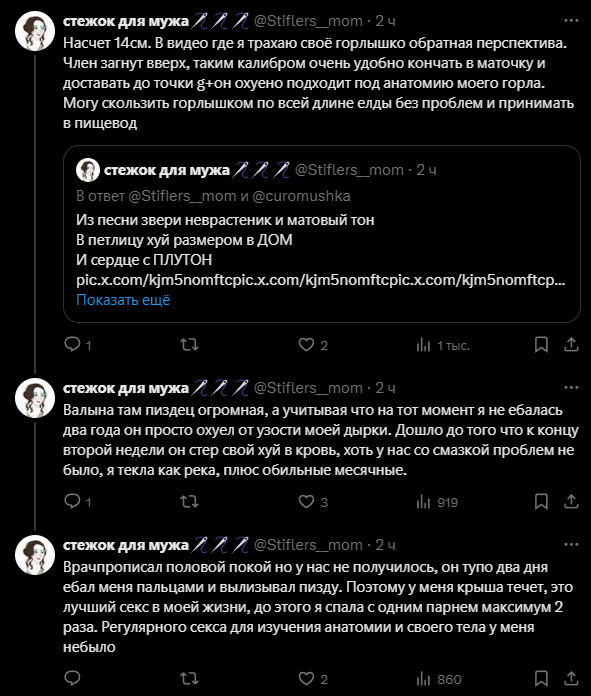Like the first tweet showing 2 likes

pos(306,344)
